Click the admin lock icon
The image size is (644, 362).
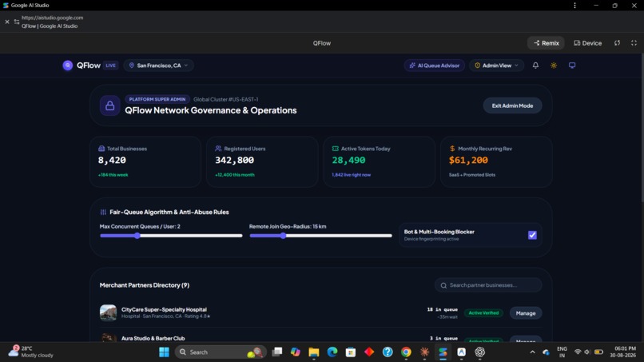(109, 105)
